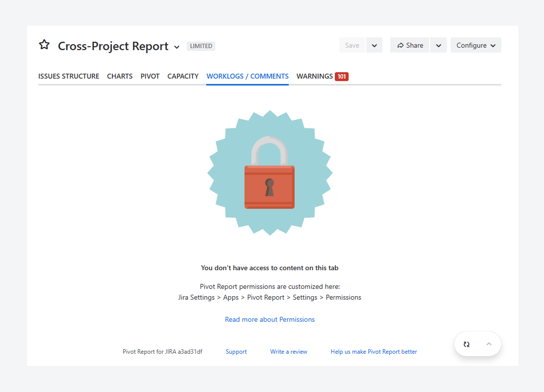
Task: Collapse floating panel with up chevron
Action: [x=489, y=344]
